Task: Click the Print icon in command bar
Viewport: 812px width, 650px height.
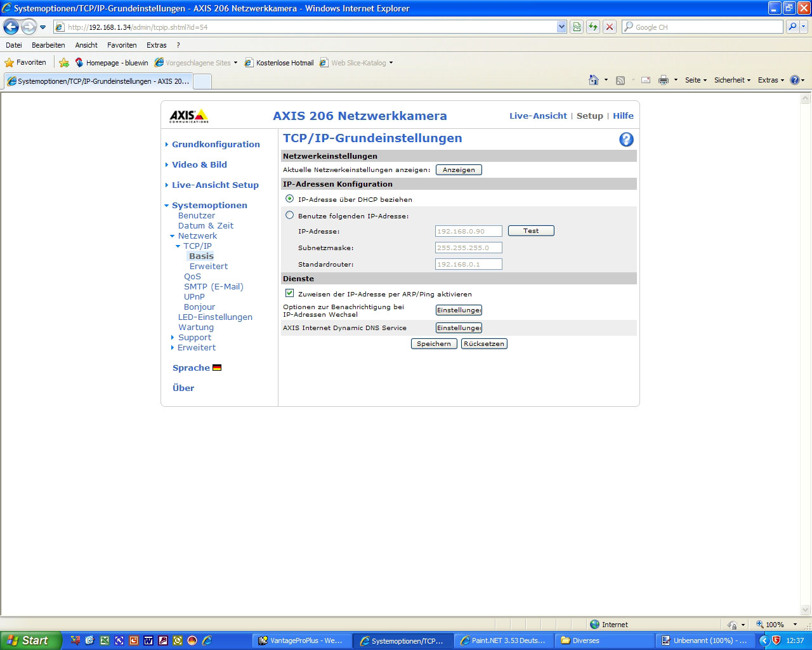Action: (664, 80)
